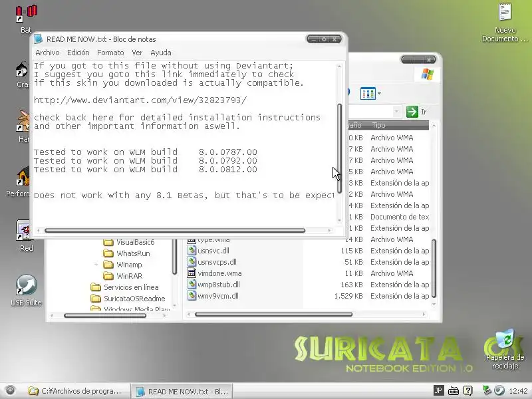Open the Papelera de reciclaje icon

tap(505, 339)
